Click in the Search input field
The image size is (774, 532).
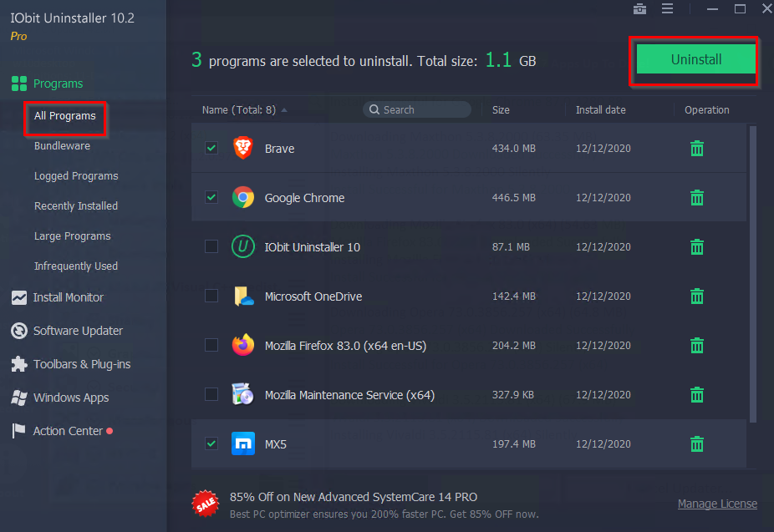coord(417,109)
